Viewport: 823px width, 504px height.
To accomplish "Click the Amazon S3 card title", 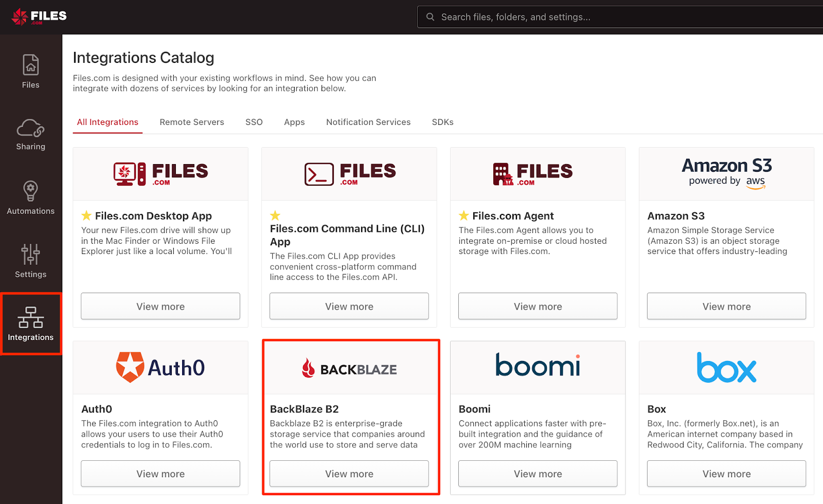I will [676, 216].
